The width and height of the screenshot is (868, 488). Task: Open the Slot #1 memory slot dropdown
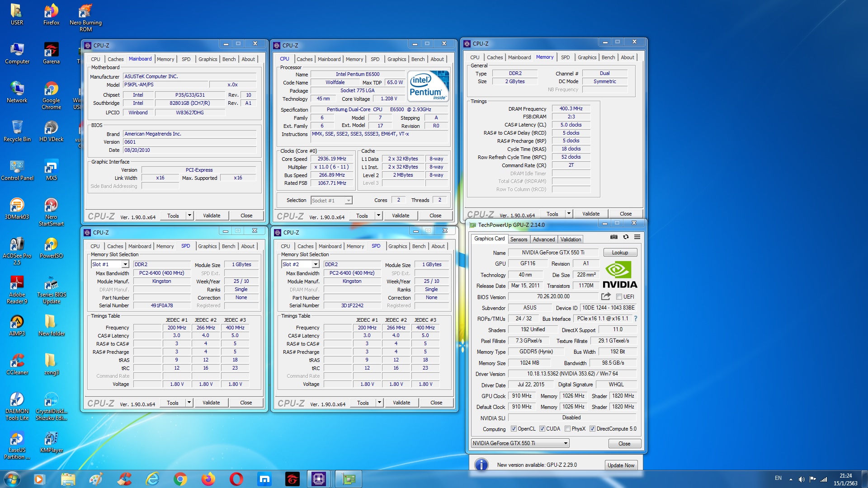125,264
